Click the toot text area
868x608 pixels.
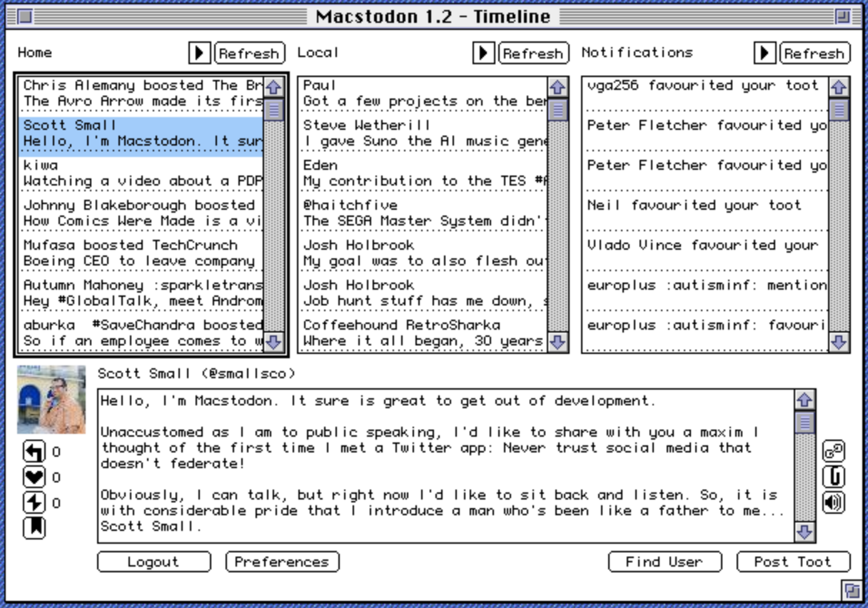446,466
